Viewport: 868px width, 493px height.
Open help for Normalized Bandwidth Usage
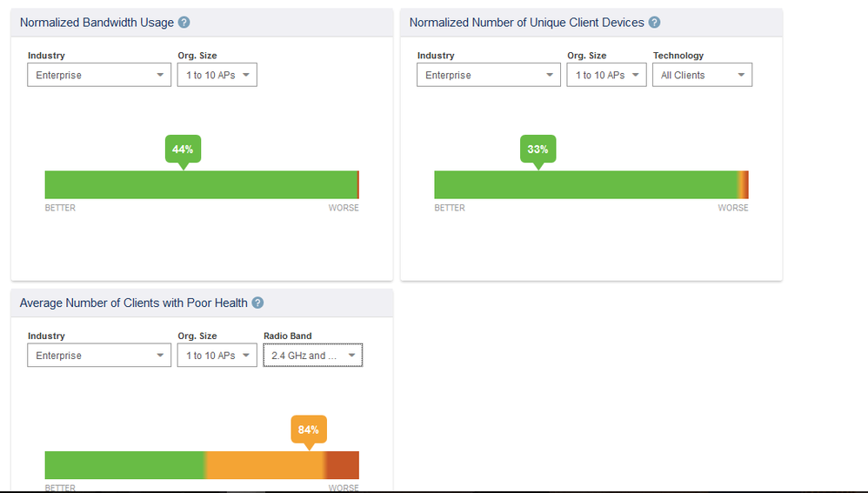(x=184, y=23)
